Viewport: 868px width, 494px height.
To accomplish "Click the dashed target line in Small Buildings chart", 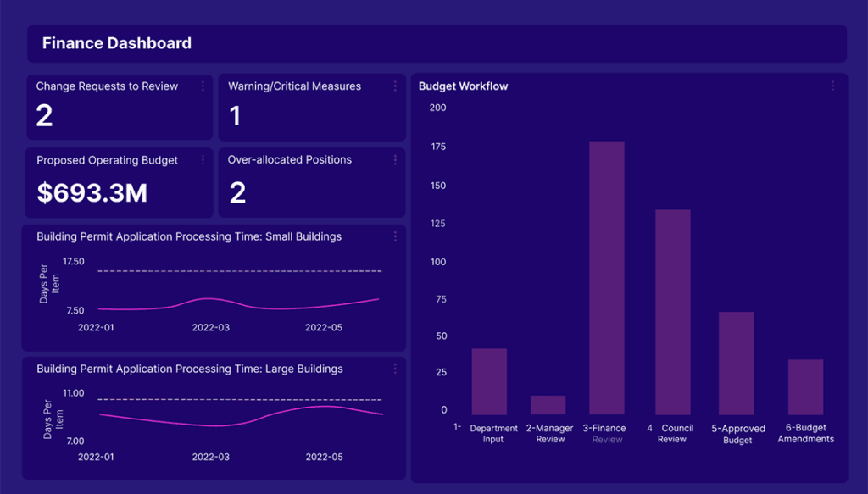I will (237, 272).
